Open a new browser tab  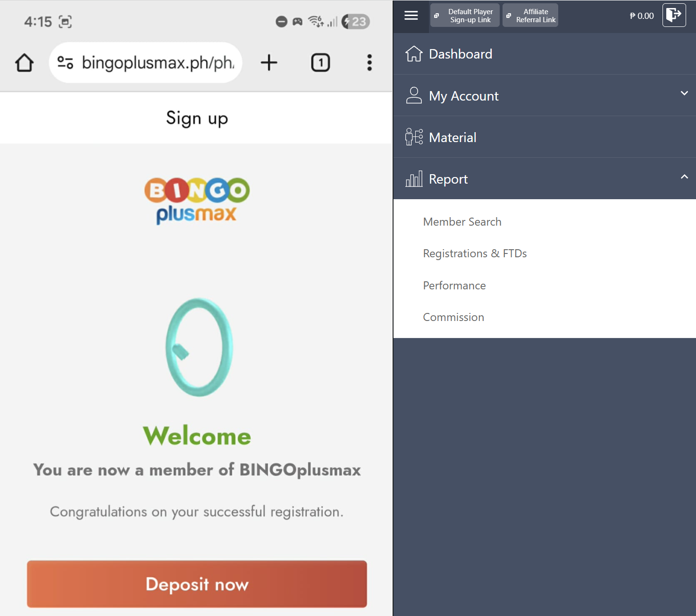point(269,63)
